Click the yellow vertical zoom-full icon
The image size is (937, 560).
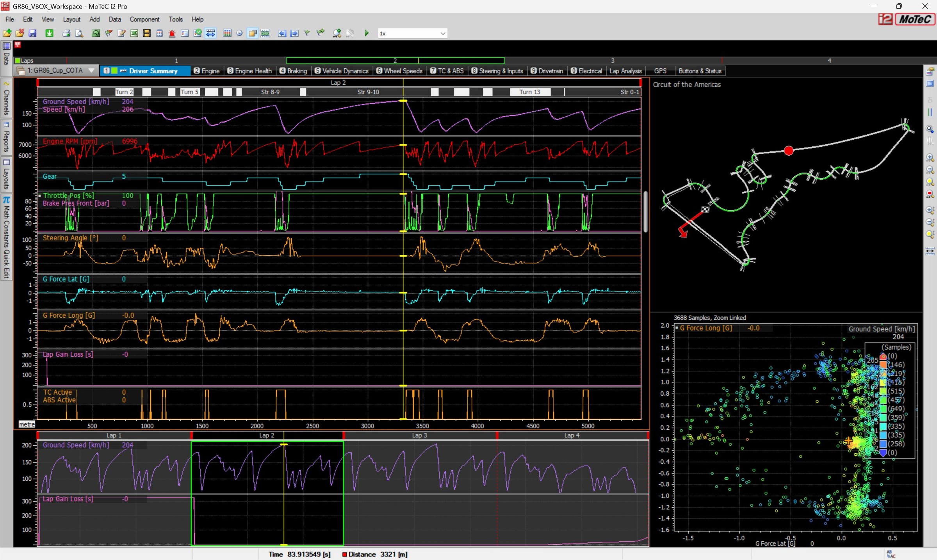pos(930,234)
